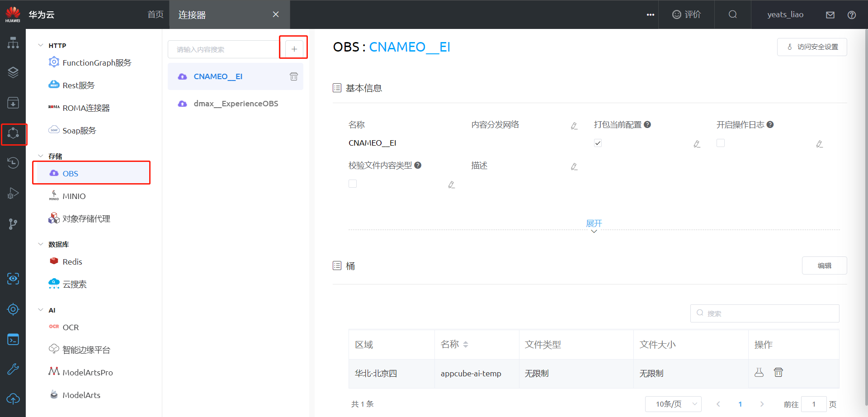Open the yeats_liao account menu
The width and height of the screenshot is (868, 417).
785,14
